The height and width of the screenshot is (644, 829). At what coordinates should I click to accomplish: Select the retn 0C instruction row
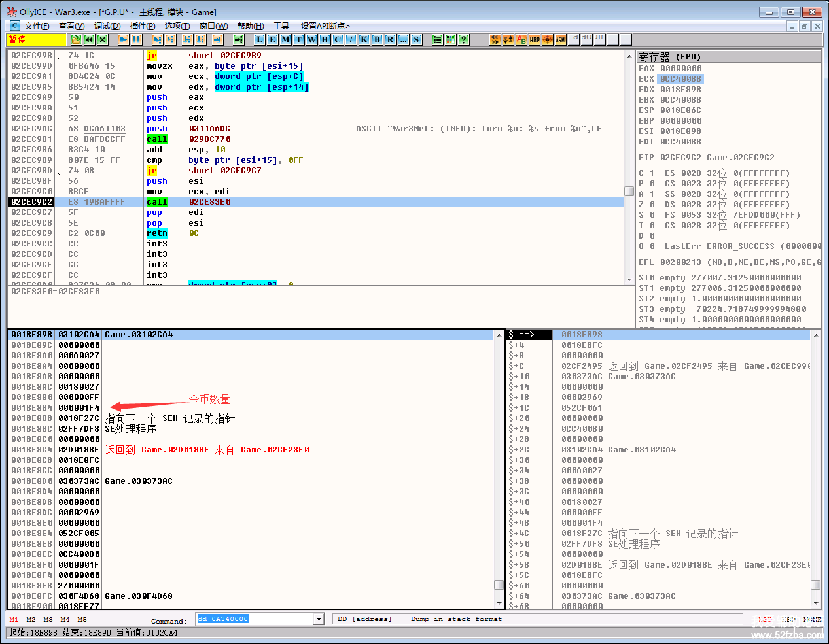click(x=315, y=233)
